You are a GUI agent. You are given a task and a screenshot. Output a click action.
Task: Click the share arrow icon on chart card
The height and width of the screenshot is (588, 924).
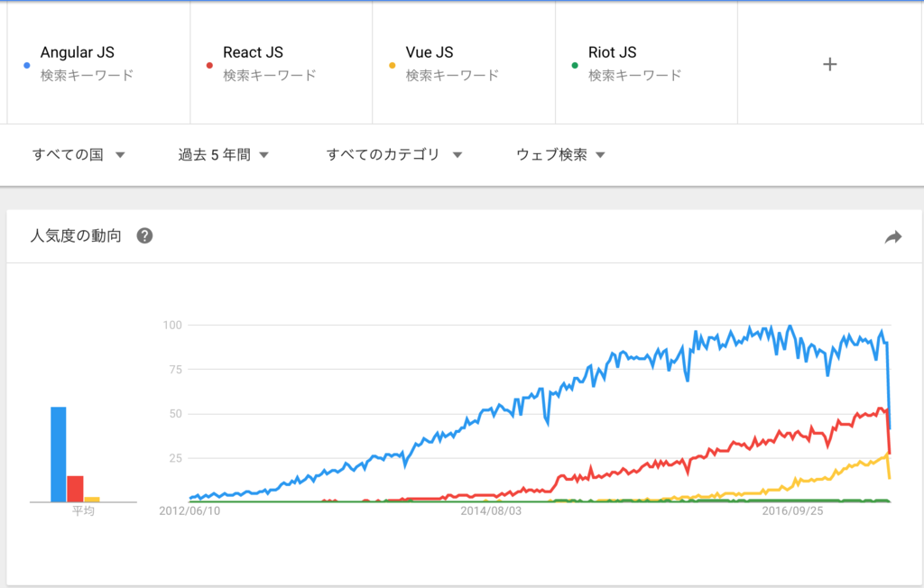point(893,237)
